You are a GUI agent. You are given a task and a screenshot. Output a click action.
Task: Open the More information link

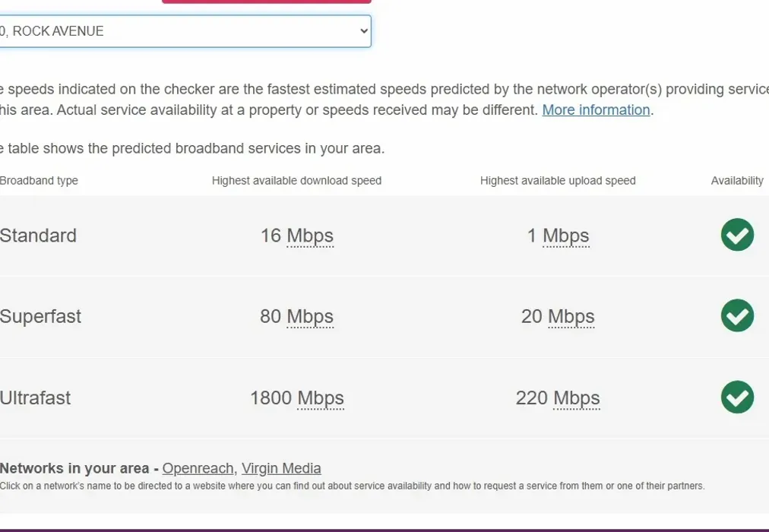(596, 109)
